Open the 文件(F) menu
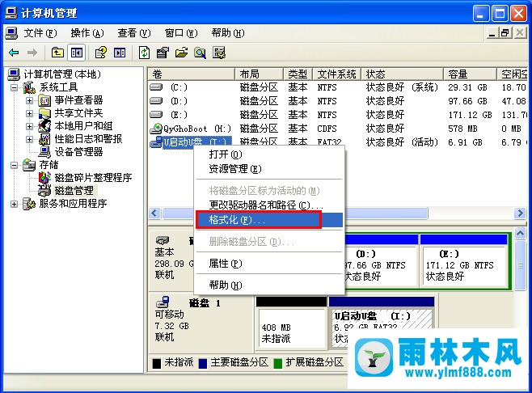 pyautogui.click(x=40, y=33)
